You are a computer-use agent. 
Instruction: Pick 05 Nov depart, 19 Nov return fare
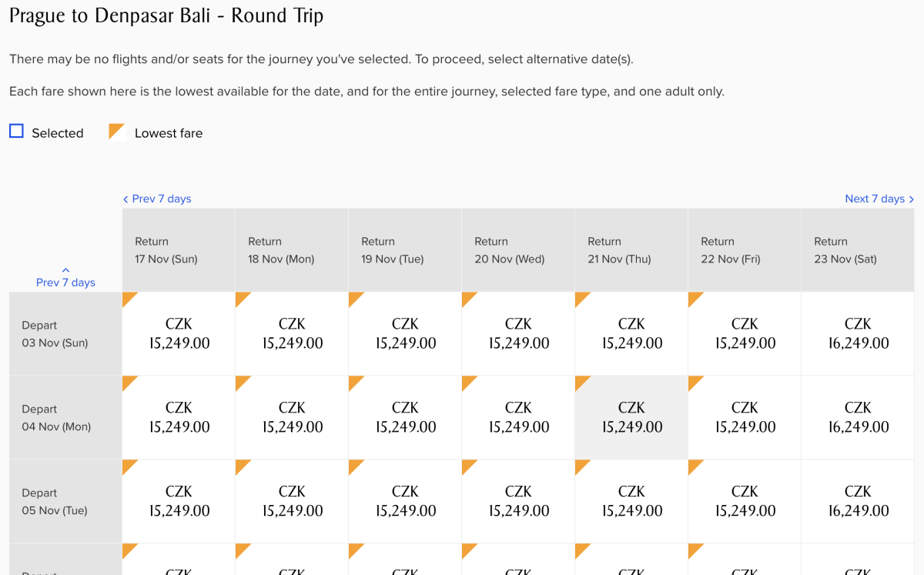pos(405,501)
